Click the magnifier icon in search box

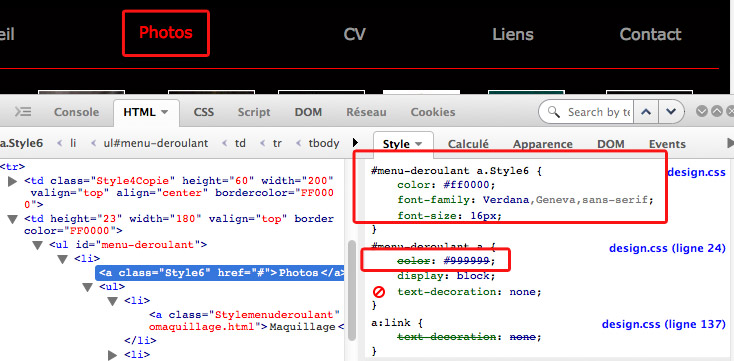553,112
